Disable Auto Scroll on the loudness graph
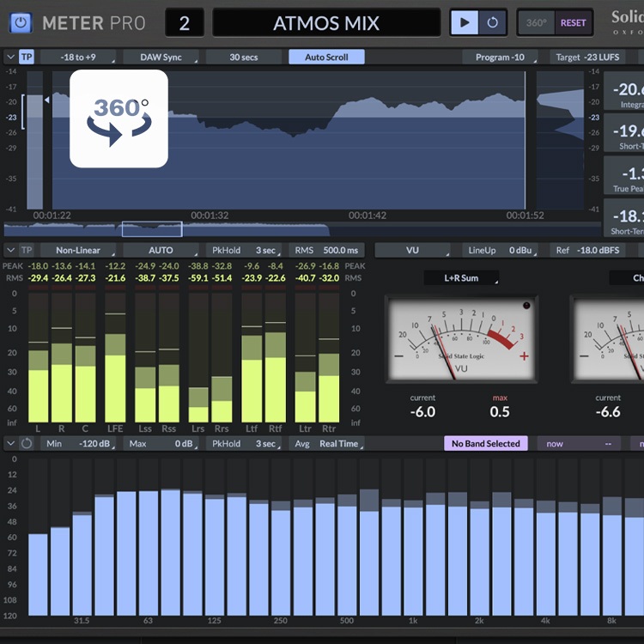 tap(326, 58)
